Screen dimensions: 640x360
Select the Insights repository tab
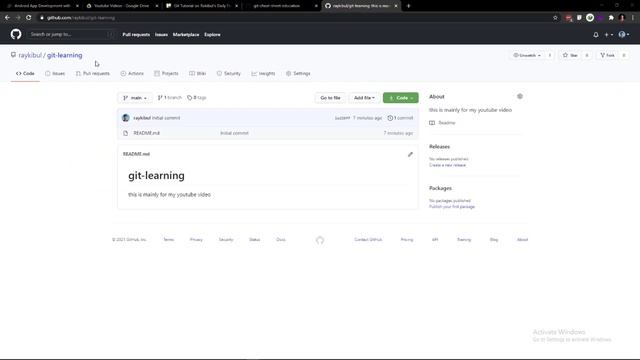click(263, 73)
